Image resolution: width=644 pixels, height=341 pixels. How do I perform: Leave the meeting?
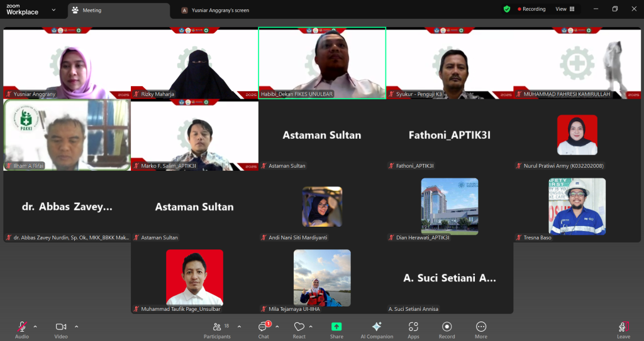tap(623, 328)
